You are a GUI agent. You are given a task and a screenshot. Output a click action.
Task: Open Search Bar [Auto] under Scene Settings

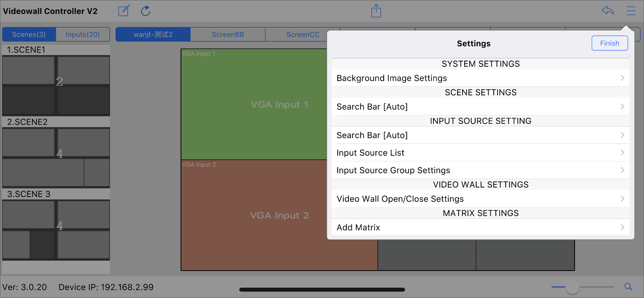[480, 107]
